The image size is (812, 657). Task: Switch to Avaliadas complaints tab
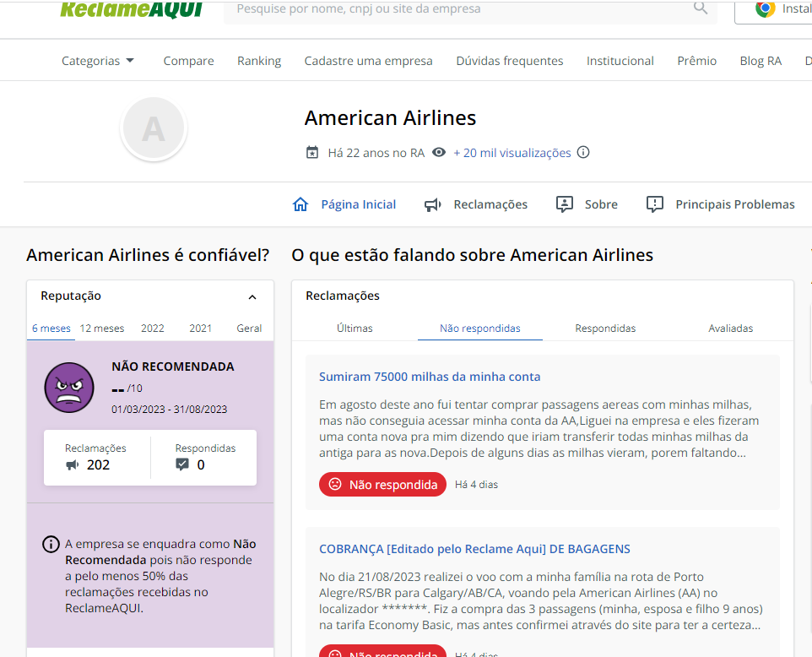[x=731, y=328]
